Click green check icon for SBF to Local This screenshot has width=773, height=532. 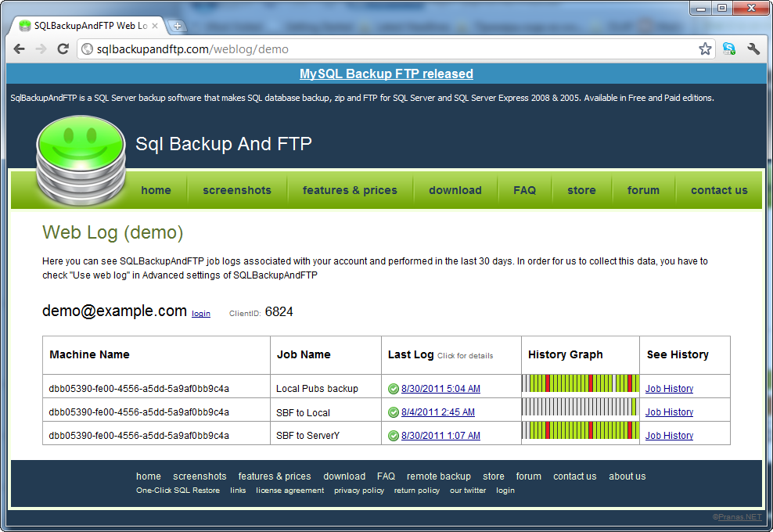(394, 412)
